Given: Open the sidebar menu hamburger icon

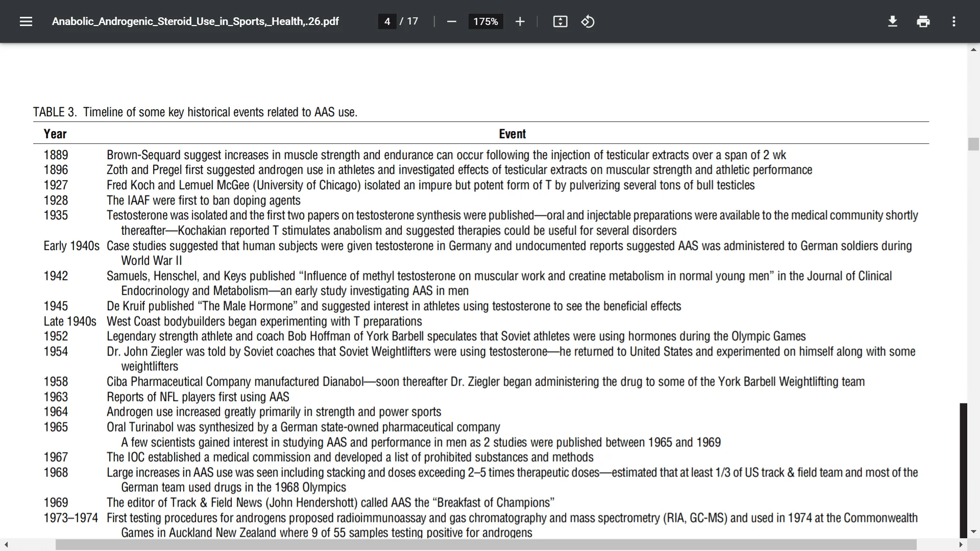Looking at the screenshot, I should 26,21.
